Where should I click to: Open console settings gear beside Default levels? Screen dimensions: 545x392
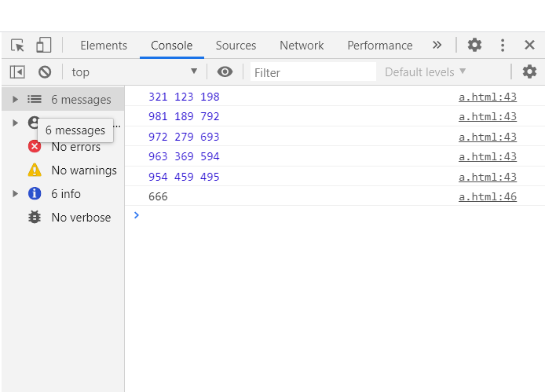click(x=529, y=71)
